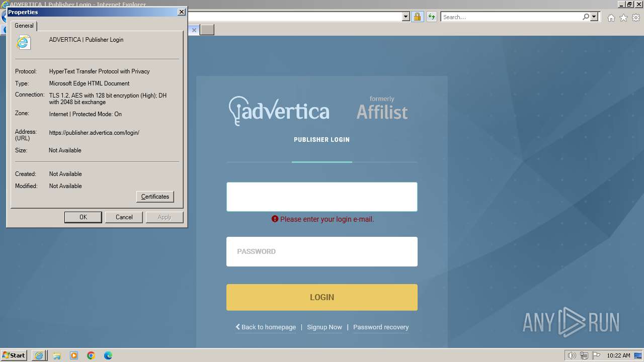Launch Microsoft Edge from the taskbar
The width and height of the screenshot is (644, 362).
108,355
